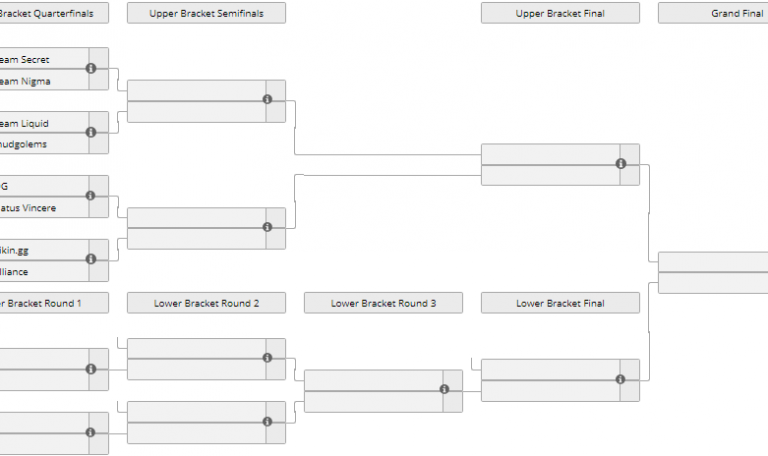Image resolution: width=768 pixels, height=456 pixels.
Task: Click the Grand Final column header
Action: pyautogui.click(x=713, y=13)
